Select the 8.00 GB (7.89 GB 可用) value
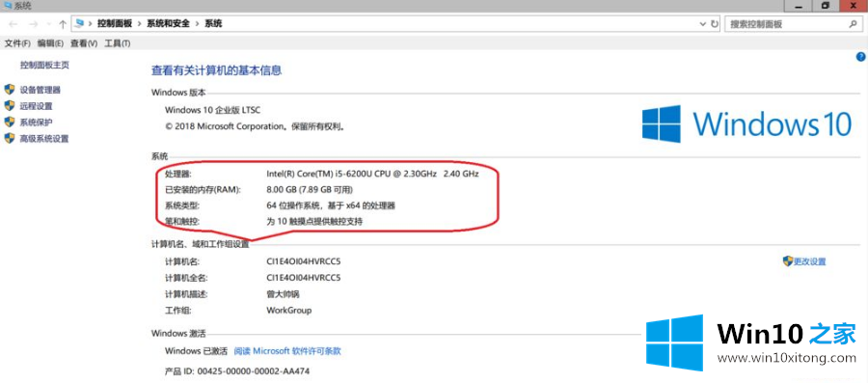Image resolution: width=868 pixels, height=383 pixels. (310, 190)
